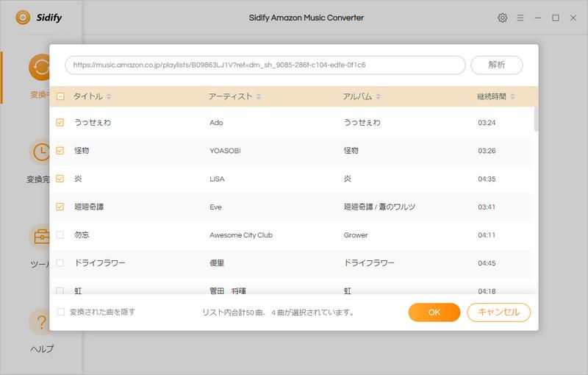Sort by アーティスト column arrows

click(259, 96)
